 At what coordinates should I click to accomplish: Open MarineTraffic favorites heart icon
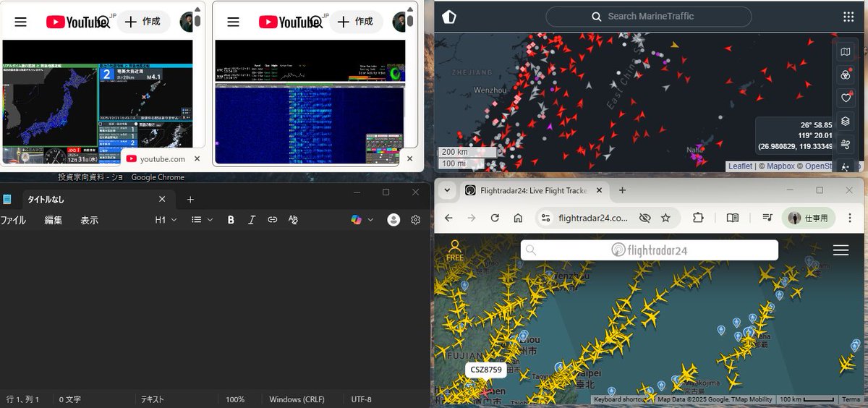pos(846,98)
